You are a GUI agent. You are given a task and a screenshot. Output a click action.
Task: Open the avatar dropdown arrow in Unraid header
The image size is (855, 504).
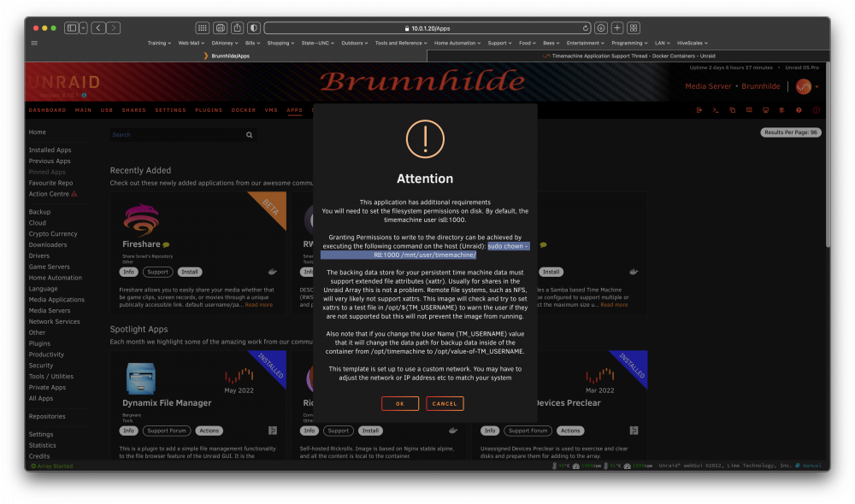click(817, 86)
